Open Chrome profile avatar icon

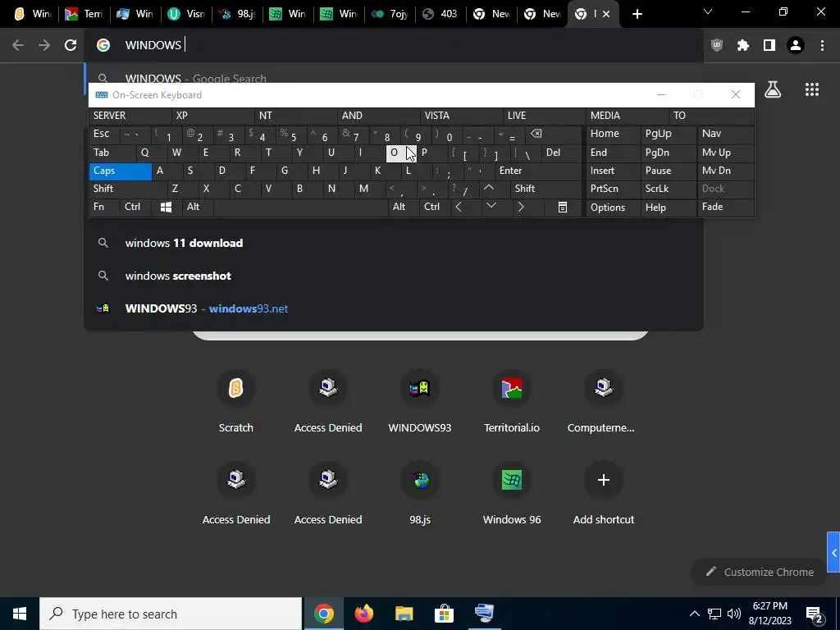tap(796, 45)
